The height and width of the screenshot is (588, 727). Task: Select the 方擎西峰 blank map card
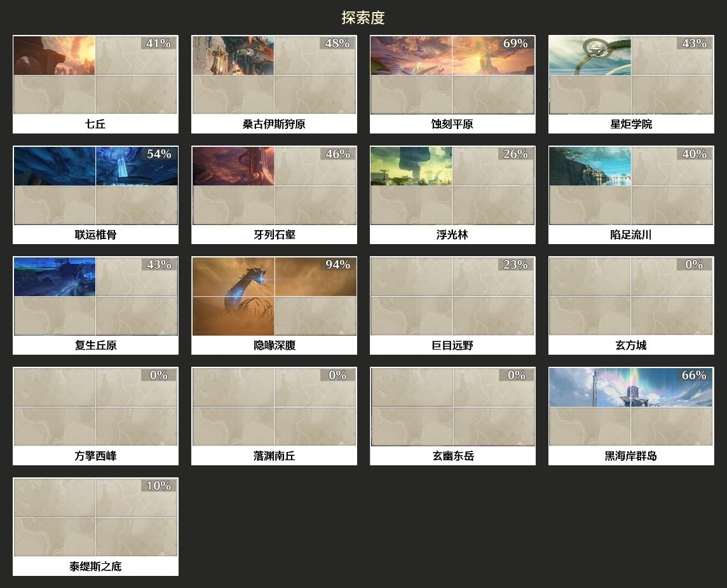tap(95, 407)
